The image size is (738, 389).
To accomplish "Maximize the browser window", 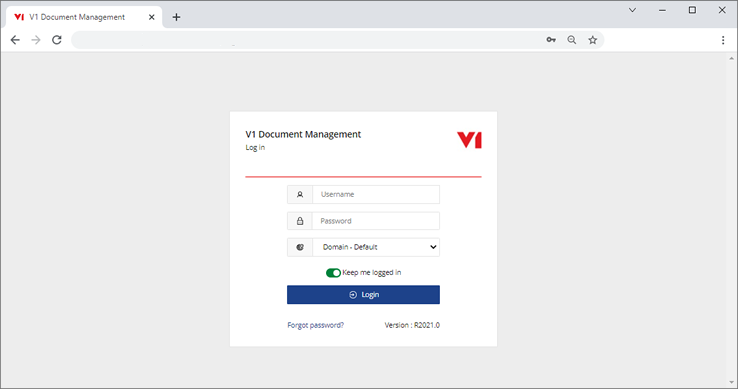I will pos(692,10).
